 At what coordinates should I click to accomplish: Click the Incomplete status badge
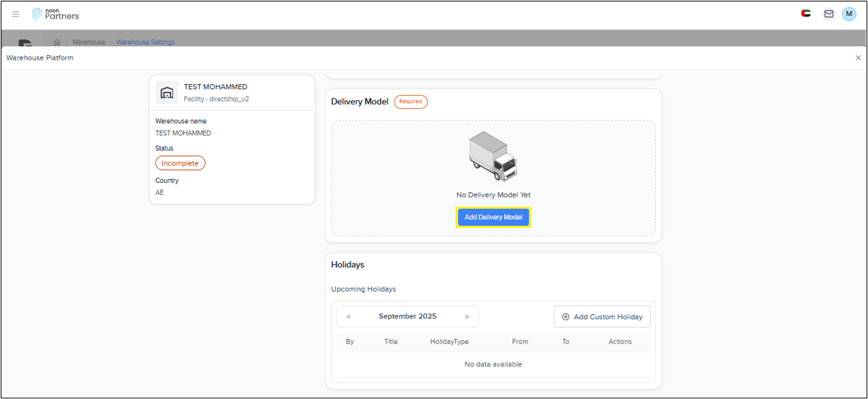(180, 163)
